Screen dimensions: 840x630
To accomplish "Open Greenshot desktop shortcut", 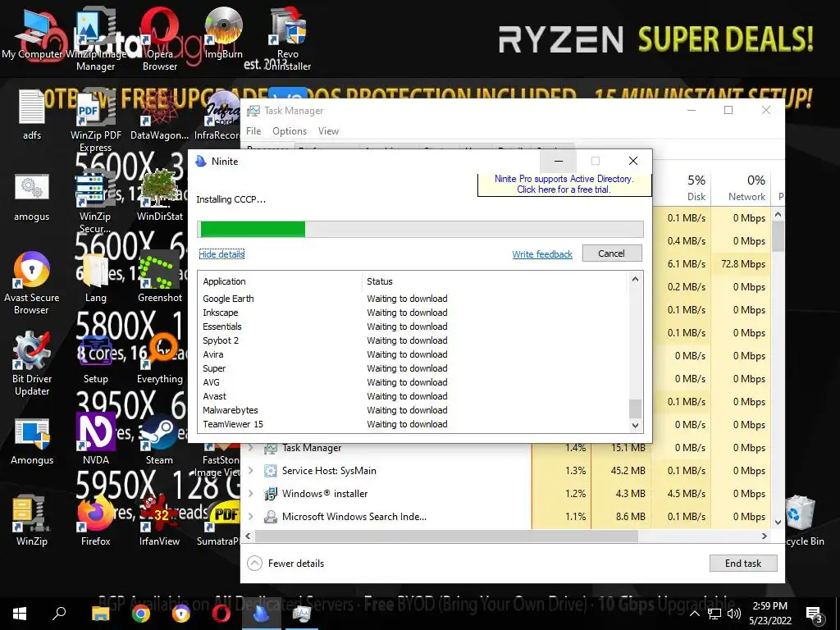I will pyautogui.click(x=160, y=277).
